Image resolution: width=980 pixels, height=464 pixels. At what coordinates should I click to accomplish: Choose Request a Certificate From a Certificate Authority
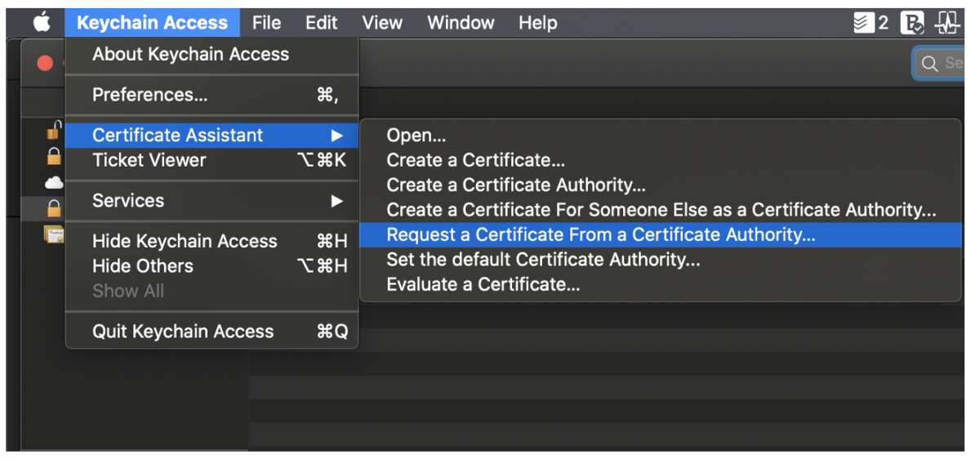[600, 235]
